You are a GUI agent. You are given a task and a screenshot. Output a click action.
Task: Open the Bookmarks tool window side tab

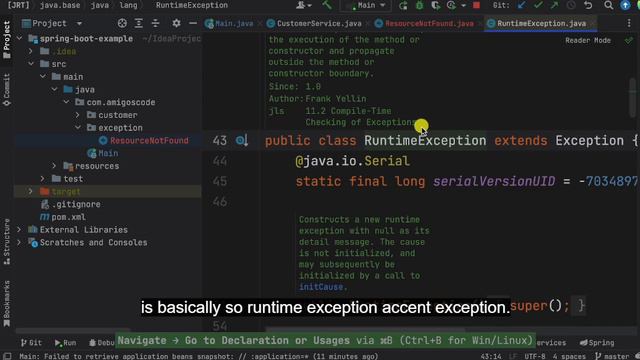pos(6,304)
